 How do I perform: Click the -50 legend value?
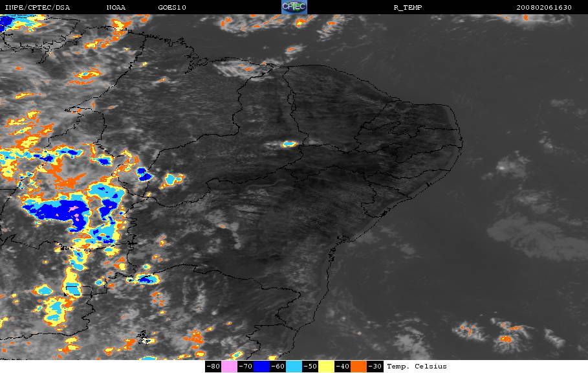(310, 367)
